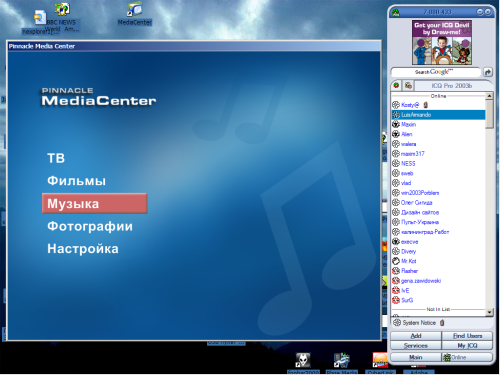Click the ICQ flower icon in title bar
Screen dimensions: 500x375
(x=396, y=13)
